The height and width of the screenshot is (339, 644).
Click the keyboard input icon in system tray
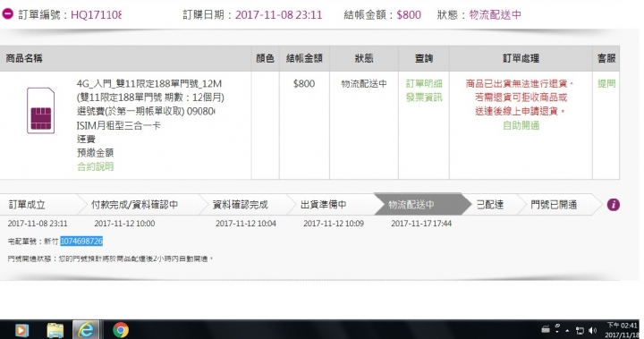(x=546, y=329)
